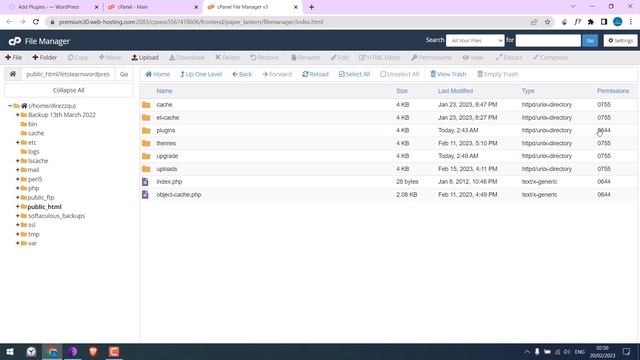Screen dimensions: 640x360
Task: Click the directory path input field
Action: point(68,74)
